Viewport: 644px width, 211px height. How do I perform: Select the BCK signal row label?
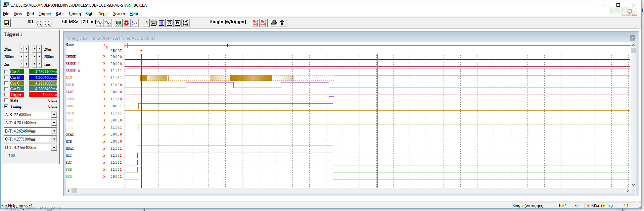[69, 78]
